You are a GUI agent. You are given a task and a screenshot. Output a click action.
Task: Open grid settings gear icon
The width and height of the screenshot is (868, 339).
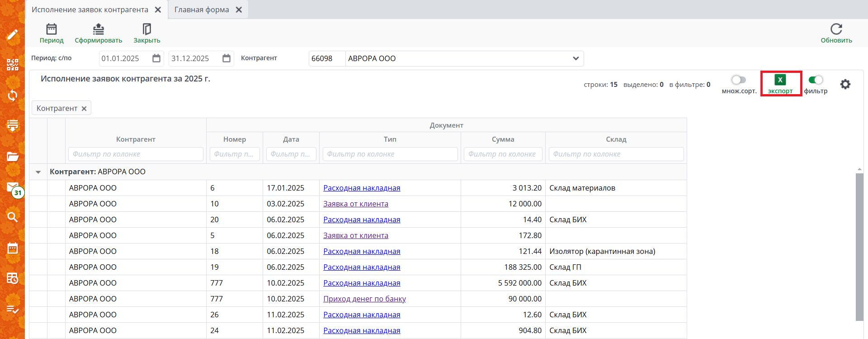tap(845, 84)
